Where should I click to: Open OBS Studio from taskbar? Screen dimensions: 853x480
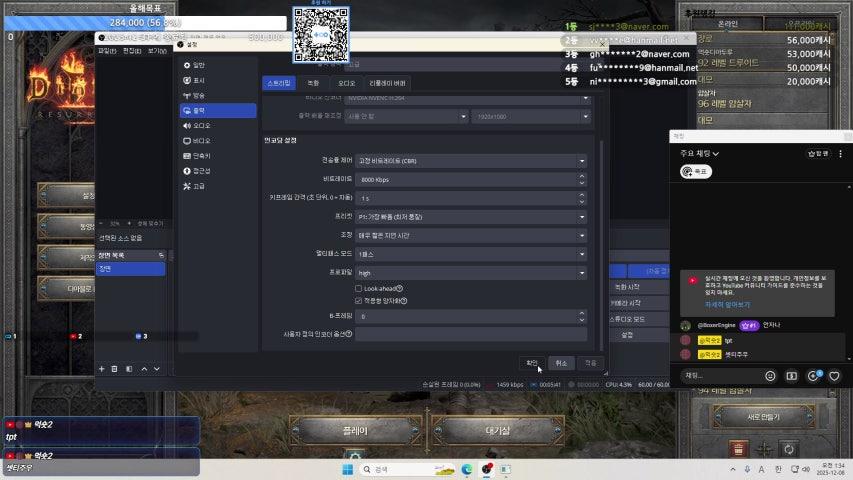pyautogui.click(x=486, y=469)
